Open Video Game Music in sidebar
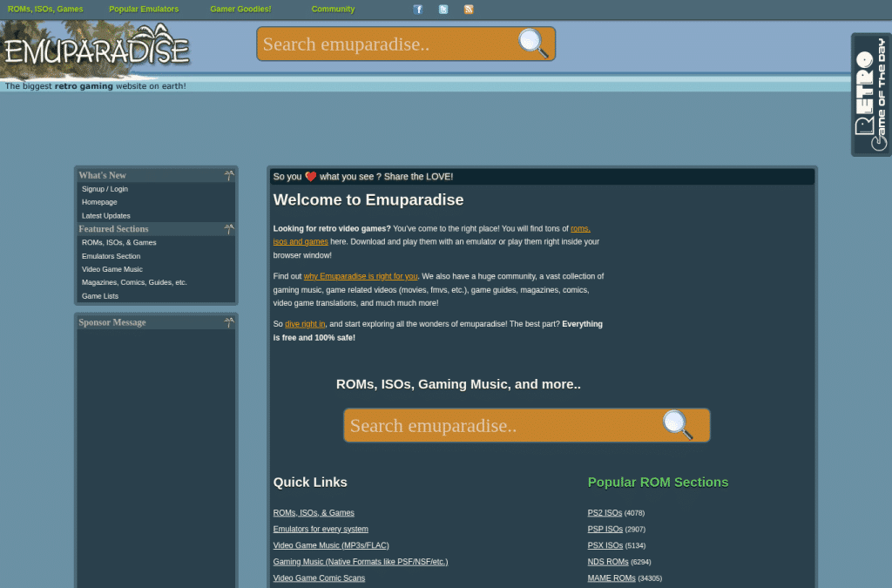Screen dimensions: 892x588 pos(112,269)
